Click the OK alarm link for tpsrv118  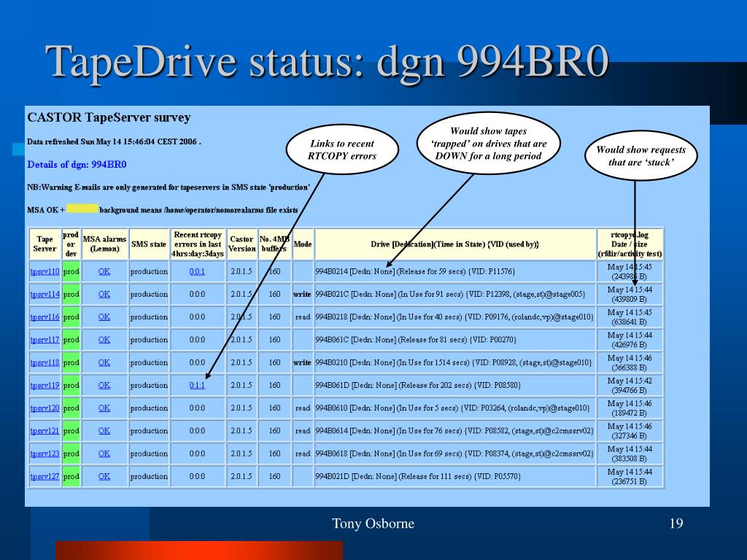tap(104, 362)
